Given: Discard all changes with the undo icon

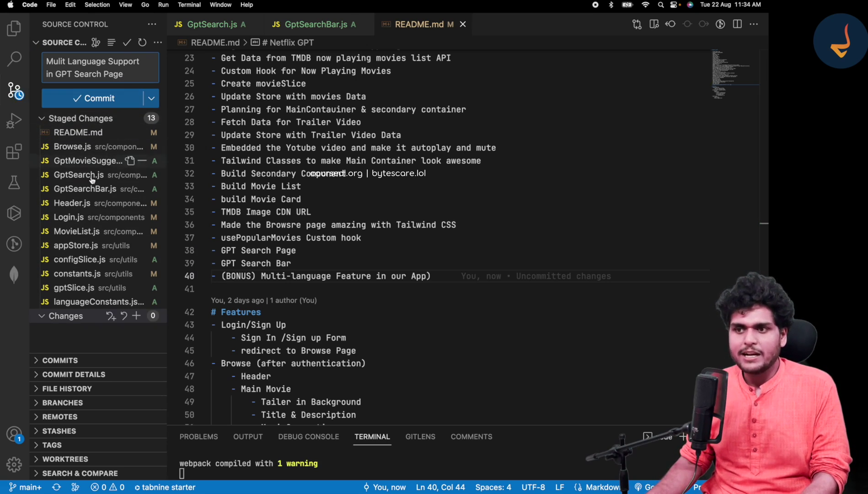Looking at the screenshot, I should tap(123, 316).
